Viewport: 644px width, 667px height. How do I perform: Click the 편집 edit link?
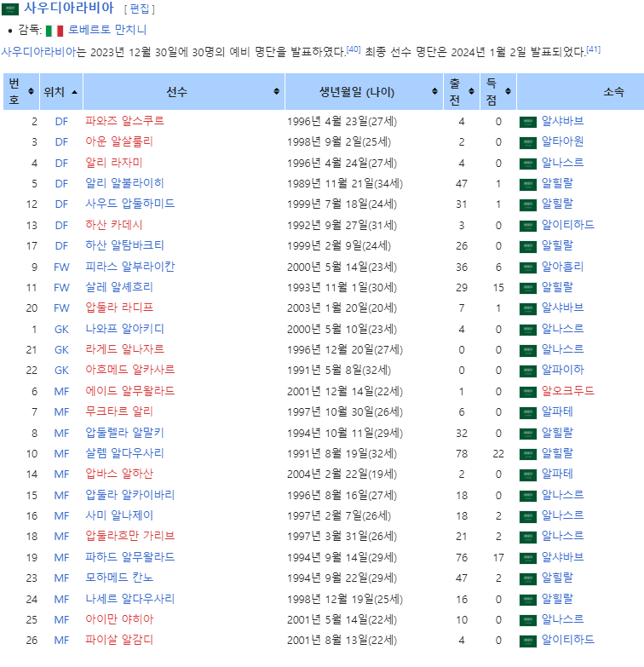click(x=140, y=9)
